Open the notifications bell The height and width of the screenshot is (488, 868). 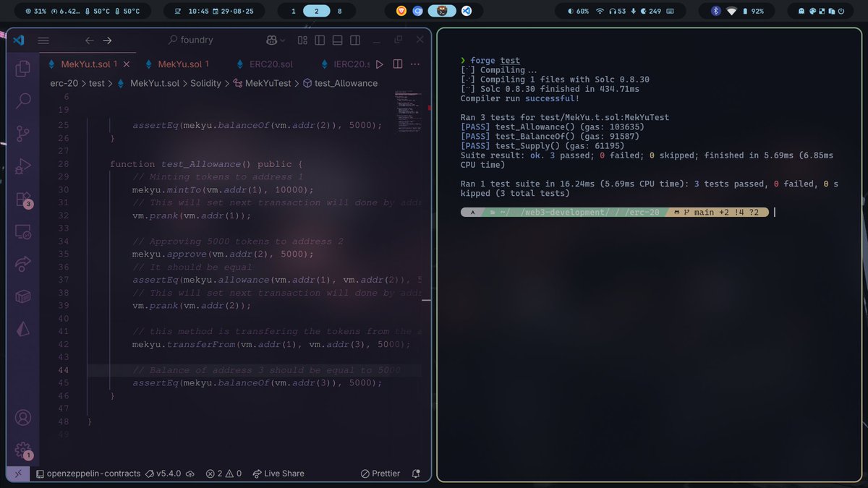pyautogui.click(x=416, y=474)
